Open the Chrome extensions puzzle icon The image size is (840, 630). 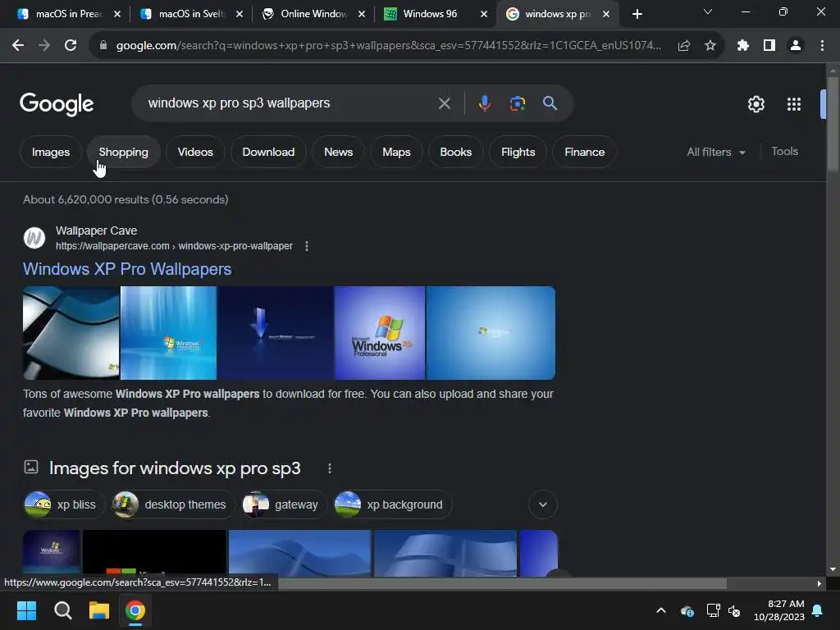pos(742,46)
